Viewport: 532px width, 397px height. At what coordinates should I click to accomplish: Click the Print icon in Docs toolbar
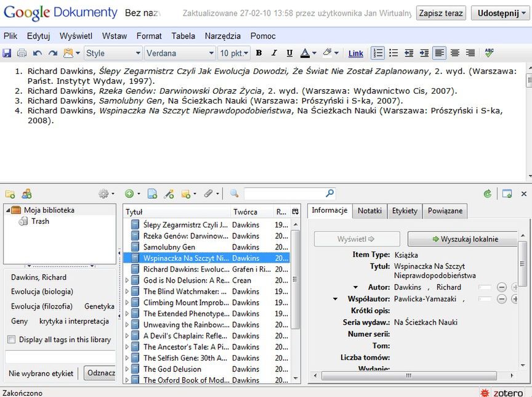click(22, 53)
